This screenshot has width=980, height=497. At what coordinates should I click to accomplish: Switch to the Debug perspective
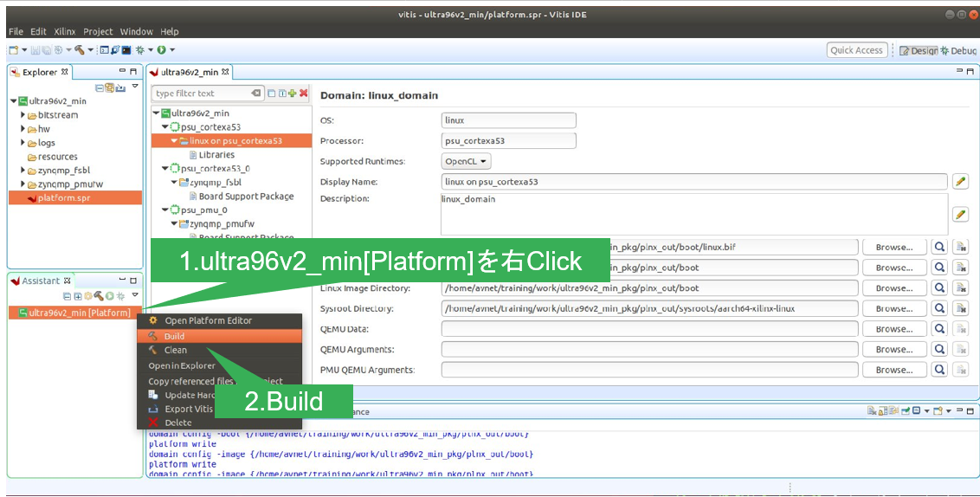958,50
